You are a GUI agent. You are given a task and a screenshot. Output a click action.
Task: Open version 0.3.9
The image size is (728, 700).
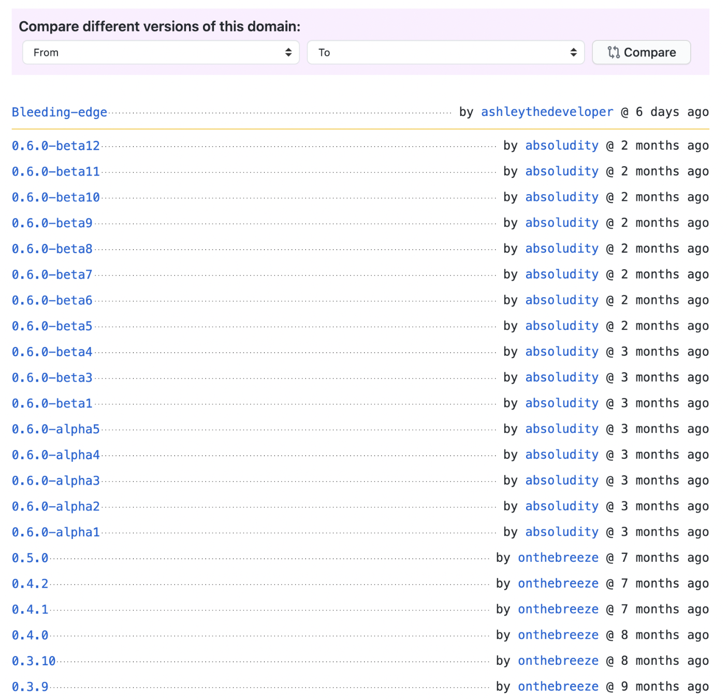(x=30, y=687)
